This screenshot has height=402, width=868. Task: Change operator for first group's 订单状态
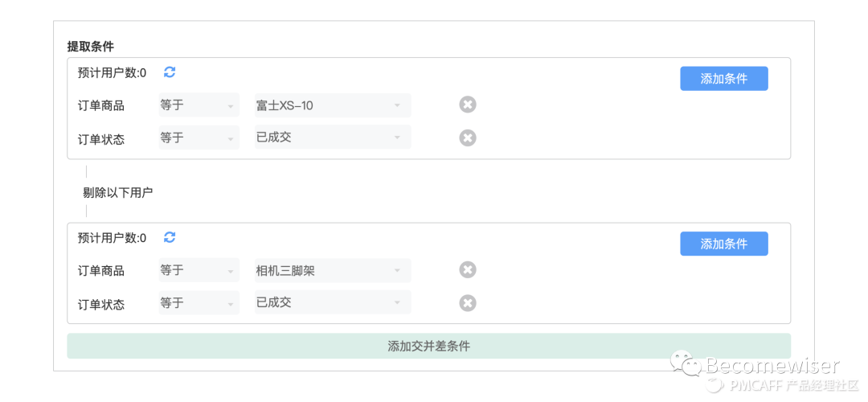coord(199,137)
